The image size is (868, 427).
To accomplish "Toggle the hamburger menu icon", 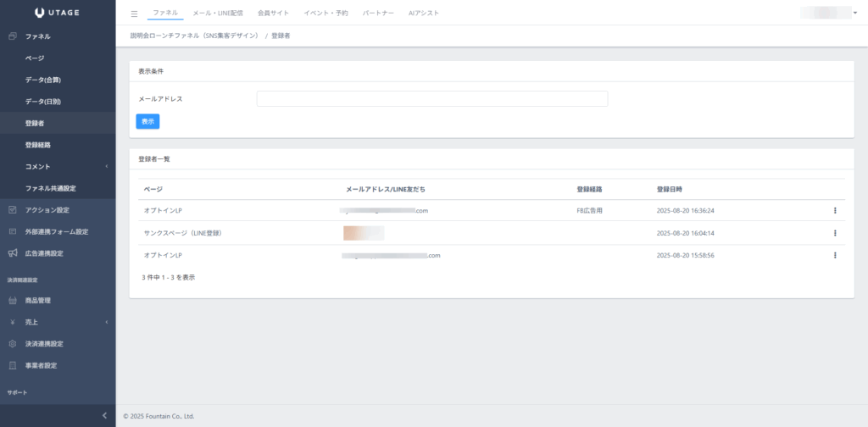I will coord(134,14).
